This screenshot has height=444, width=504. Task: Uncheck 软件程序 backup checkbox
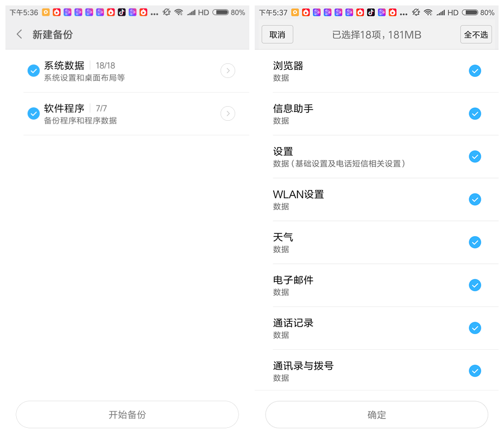(34, 113)
